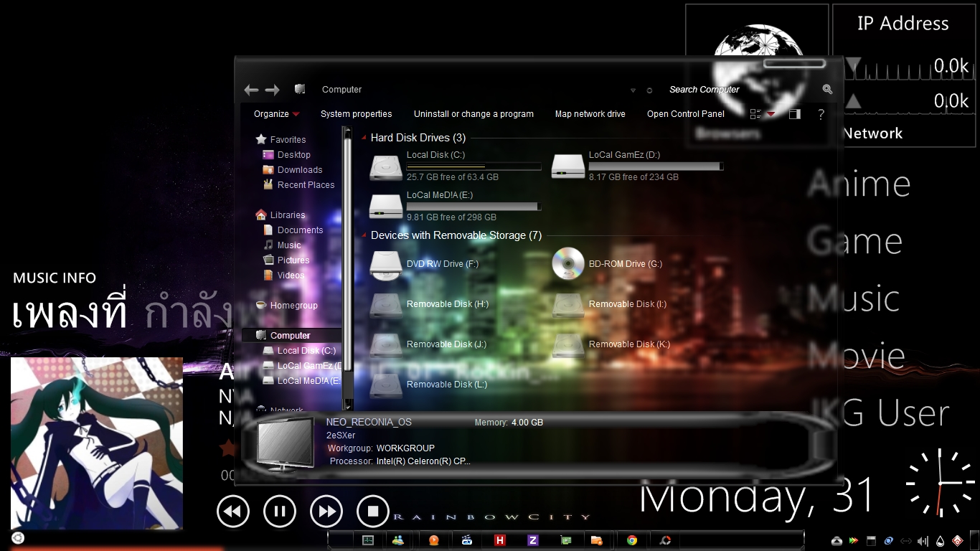Viewport: 980px width, 551px height.
Task: Open the Music launcher link on desktop
Action: click(x=854, y=299)
